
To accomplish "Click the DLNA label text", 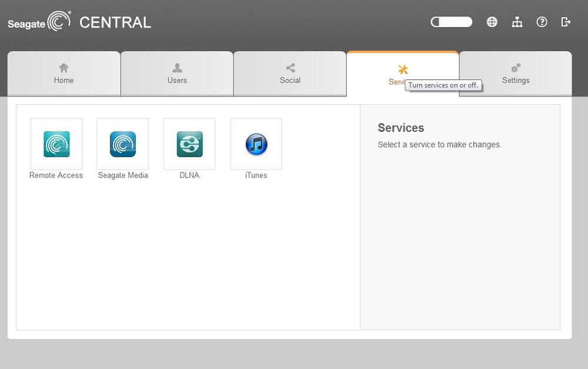I will (x=189, y=175).
